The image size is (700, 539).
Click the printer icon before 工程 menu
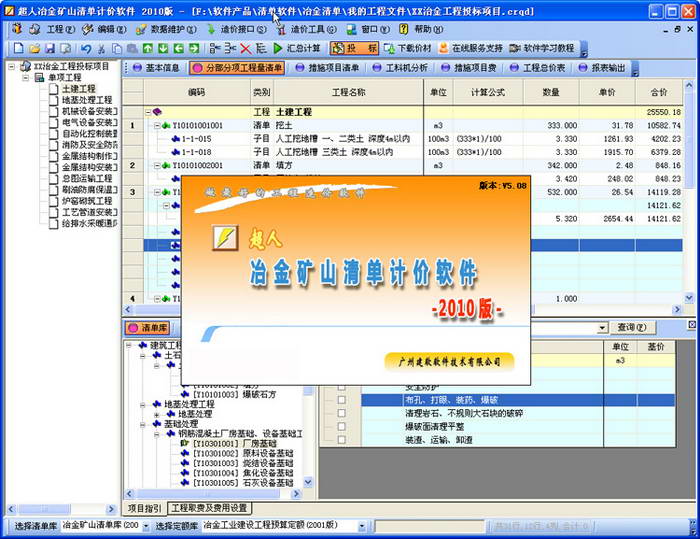[34, 29]
